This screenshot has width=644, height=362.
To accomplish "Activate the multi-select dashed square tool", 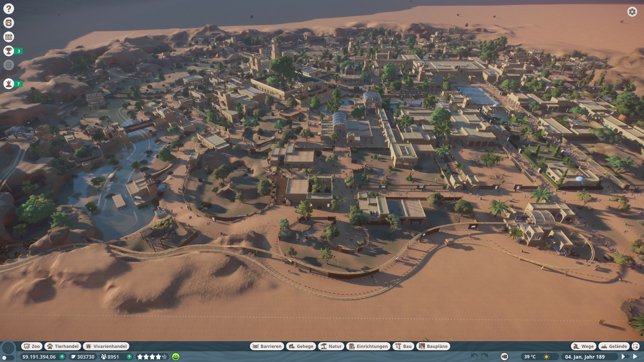I will click(x=636, y=346).
